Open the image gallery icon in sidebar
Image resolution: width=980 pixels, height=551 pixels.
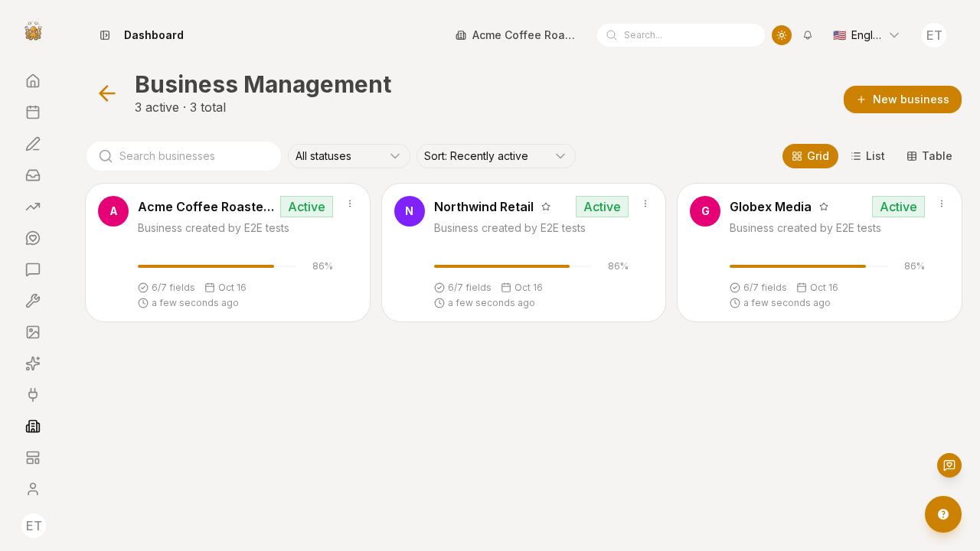pos(33,332)
